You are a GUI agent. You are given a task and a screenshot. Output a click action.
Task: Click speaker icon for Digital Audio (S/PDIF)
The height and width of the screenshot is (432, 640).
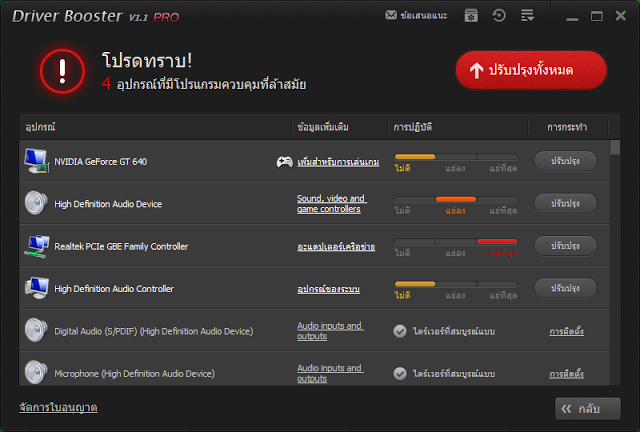coord(36,330)
